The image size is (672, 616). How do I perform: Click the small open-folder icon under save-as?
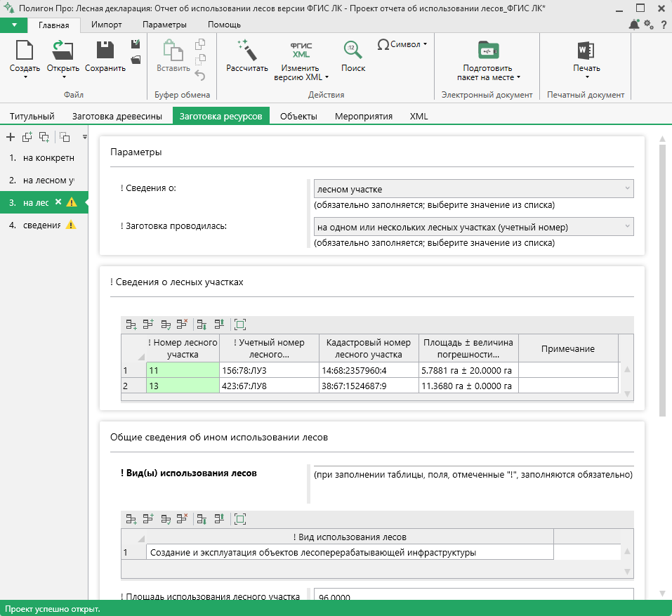tap(136, 60)
